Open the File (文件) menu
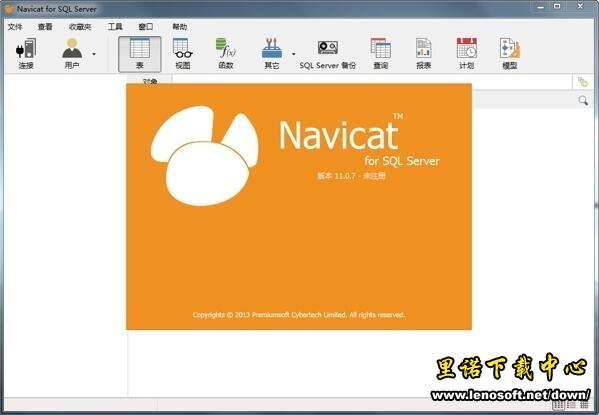 15,27
